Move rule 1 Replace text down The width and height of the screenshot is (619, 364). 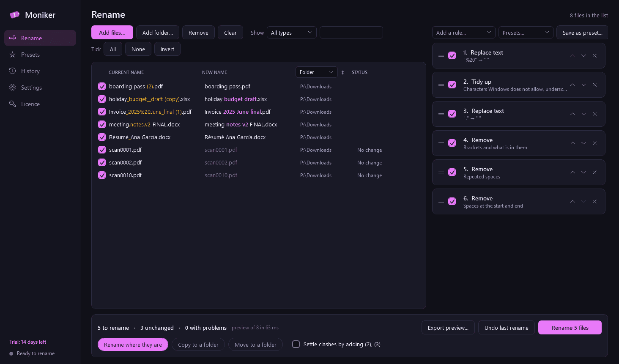tap(583, 56)
